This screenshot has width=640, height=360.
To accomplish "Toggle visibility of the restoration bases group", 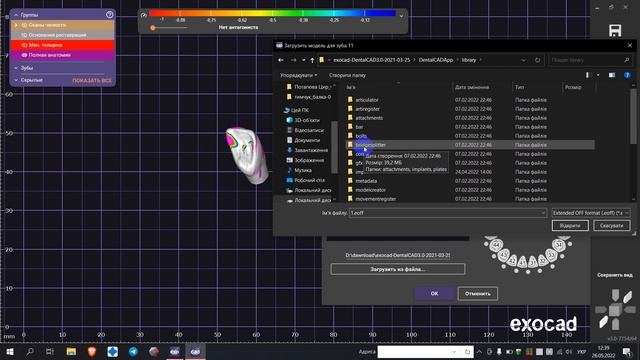I will tap(24, 35).
